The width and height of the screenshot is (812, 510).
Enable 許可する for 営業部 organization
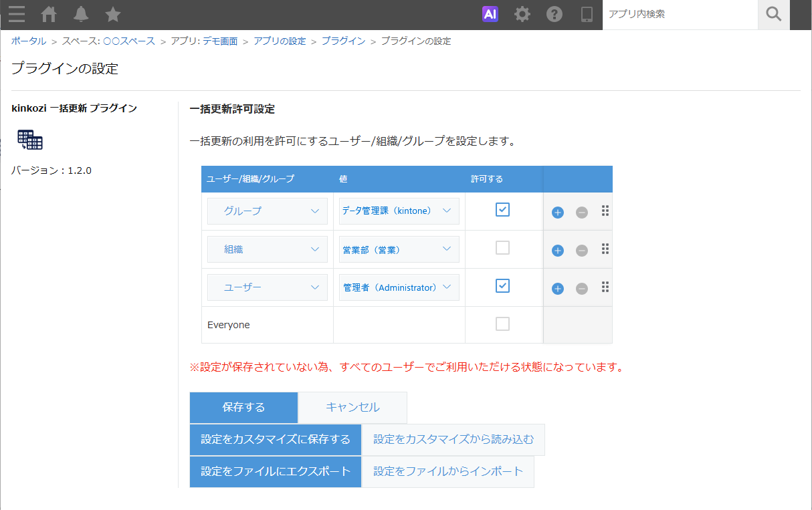point(502,247)
